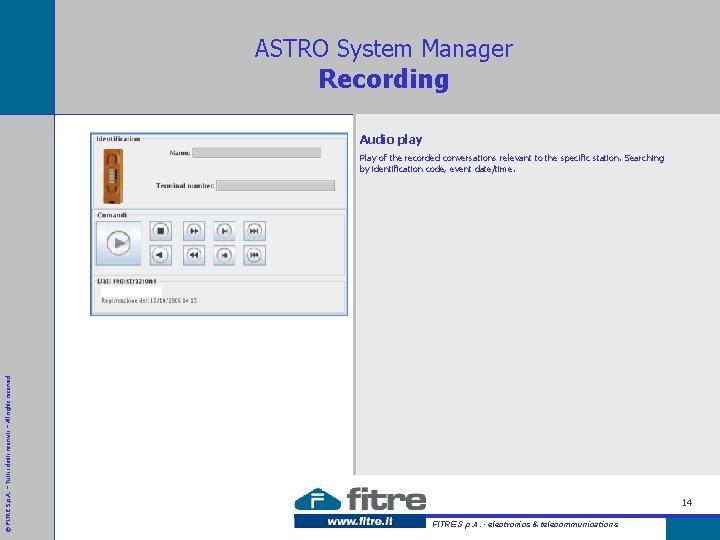The image size is (720, 540).
Task: Click the reverse play left-arrow button
Action: [x=161, y=255]
